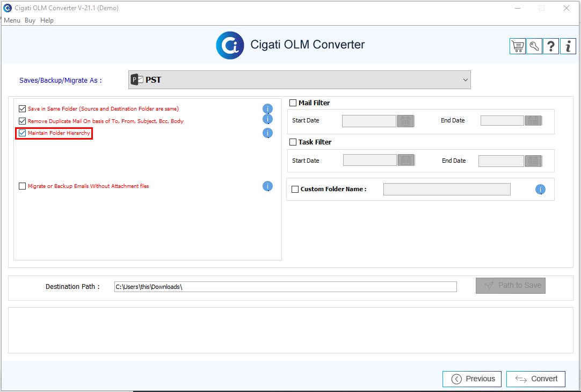Click the Destination Path input field
Image resolution: width=581 pixels, height=392 pixels.
click(x=285, y=287)
